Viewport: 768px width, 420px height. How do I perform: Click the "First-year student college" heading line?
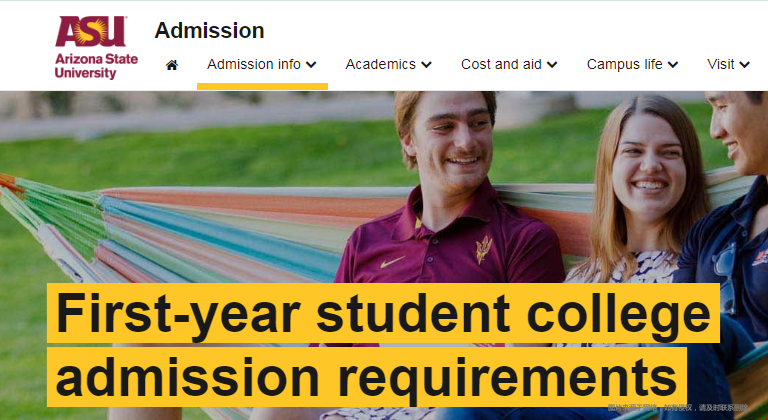click(382, 313)
